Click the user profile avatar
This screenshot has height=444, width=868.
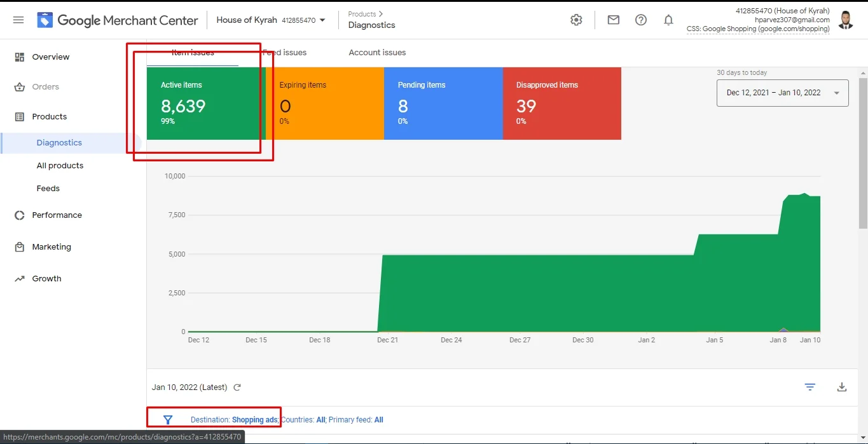point(845,20)
